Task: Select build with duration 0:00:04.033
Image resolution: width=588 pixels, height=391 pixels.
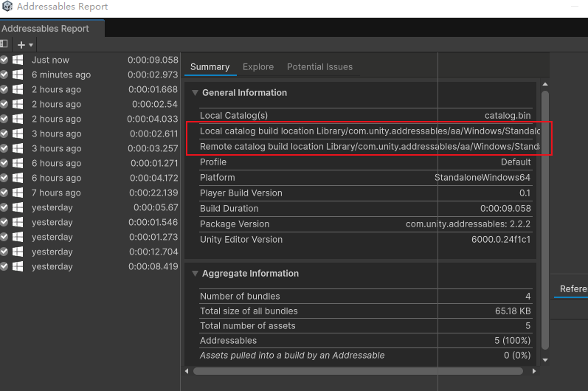Action: click(x=89, y=119)
